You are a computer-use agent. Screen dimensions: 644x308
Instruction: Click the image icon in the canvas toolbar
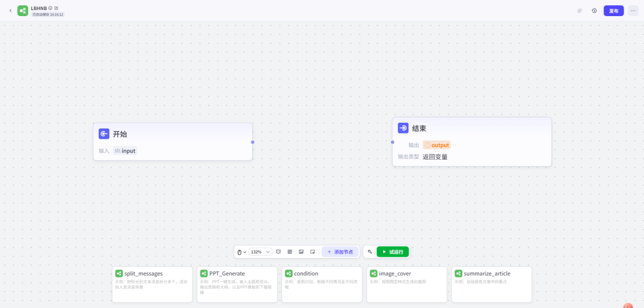click(x=301, y=252)
